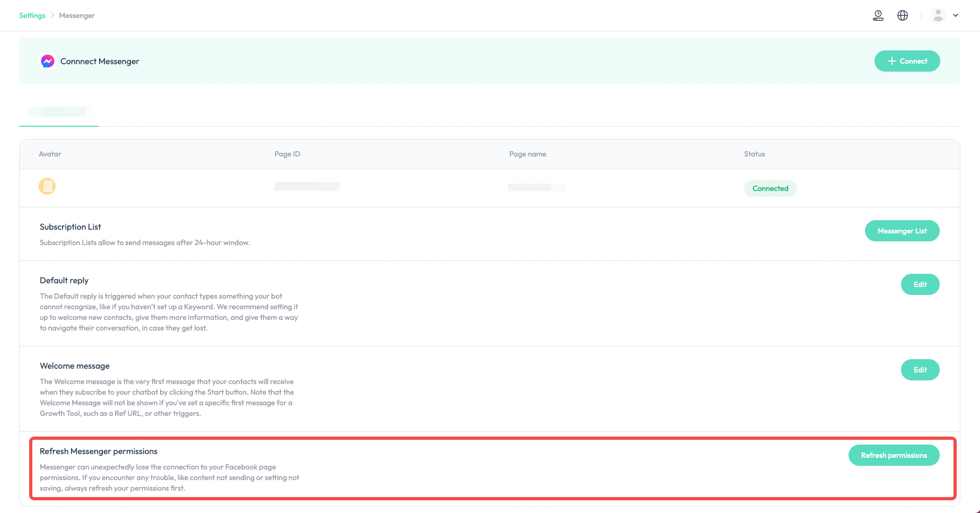The height and width of the screenshot is (513, 980).
Task: Click the Refresh permissions button
Action: click(x=894, y=455)
